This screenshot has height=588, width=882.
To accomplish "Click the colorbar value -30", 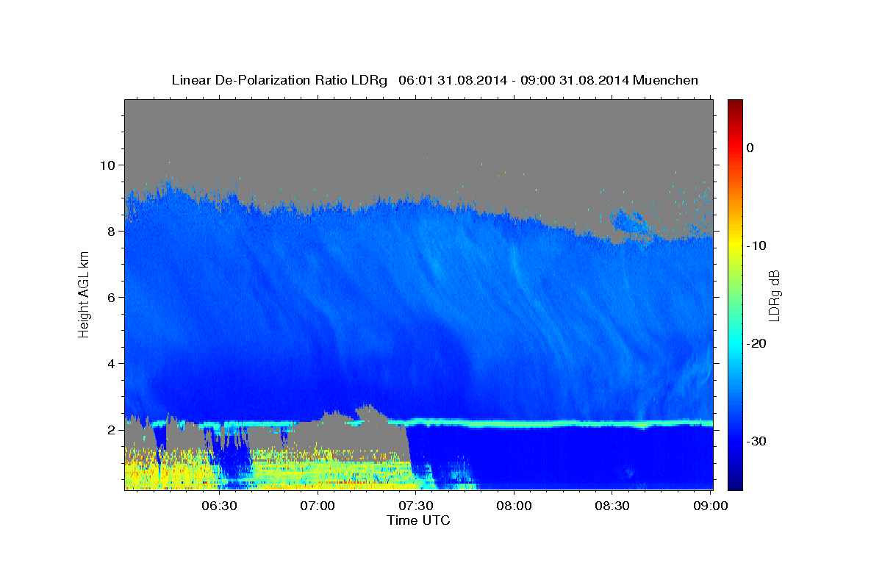I will coord(757,441).
